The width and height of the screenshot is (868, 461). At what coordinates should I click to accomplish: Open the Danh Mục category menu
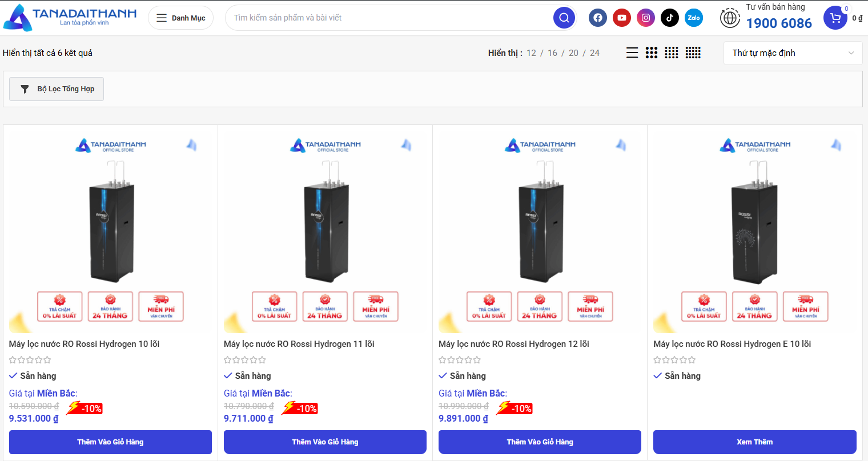pos(180,18)
